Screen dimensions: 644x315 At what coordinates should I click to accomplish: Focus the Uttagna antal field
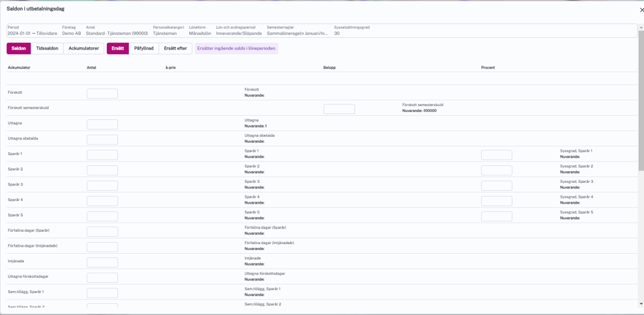click(102, 124)
